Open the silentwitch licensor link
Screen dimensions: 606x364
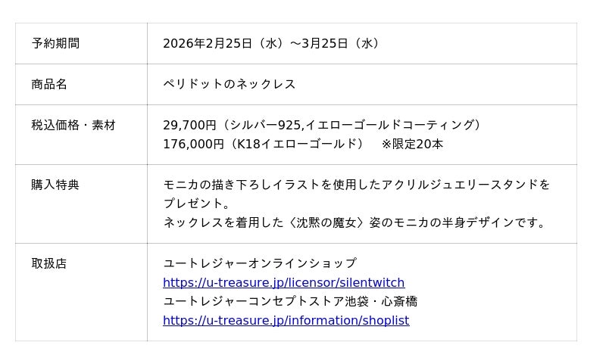tap(283, 282)
